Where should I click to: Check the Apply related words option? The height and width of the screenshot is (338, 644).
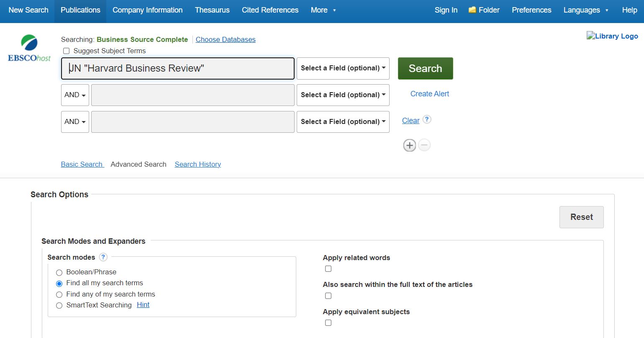click(x=328, y=268)
